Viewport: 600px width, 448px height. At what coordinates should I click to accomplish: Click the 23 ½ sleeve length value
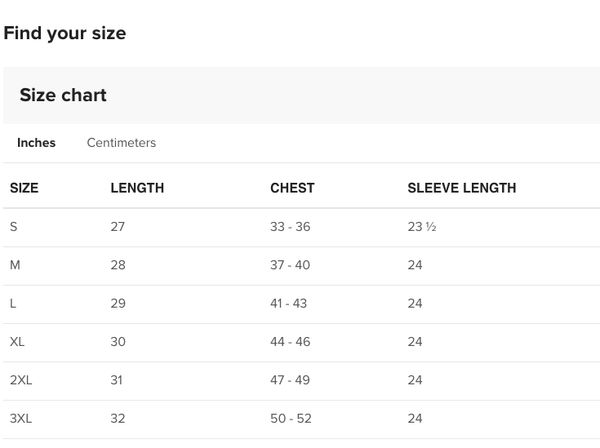click(422, 226)
